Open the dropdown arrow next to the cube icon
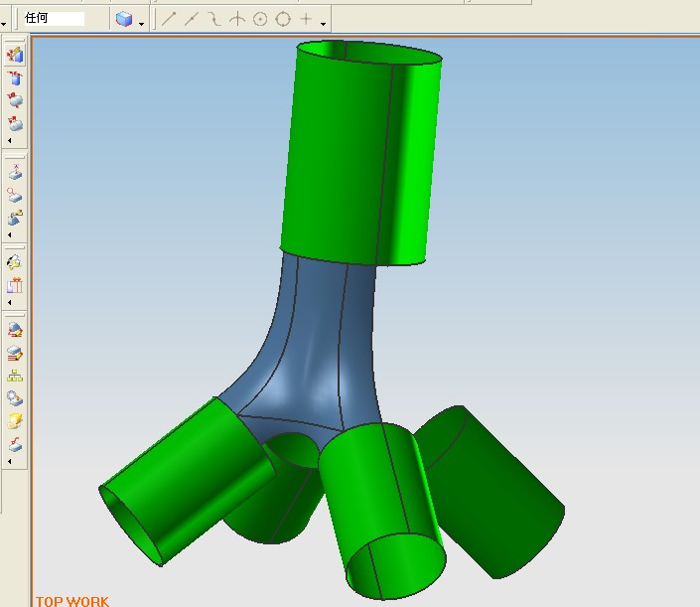This screenshot has height=607, width=700. 142,24
